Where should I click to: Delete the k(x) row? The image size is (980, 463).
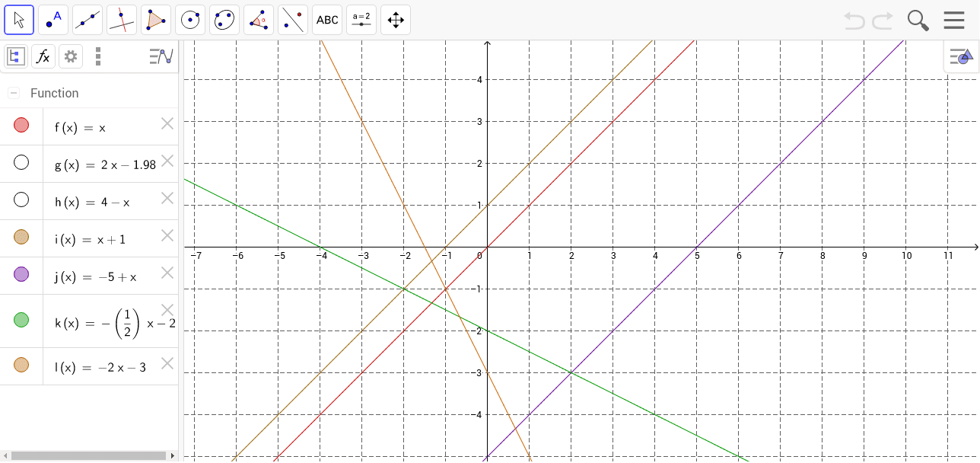(x=167, y=310)
